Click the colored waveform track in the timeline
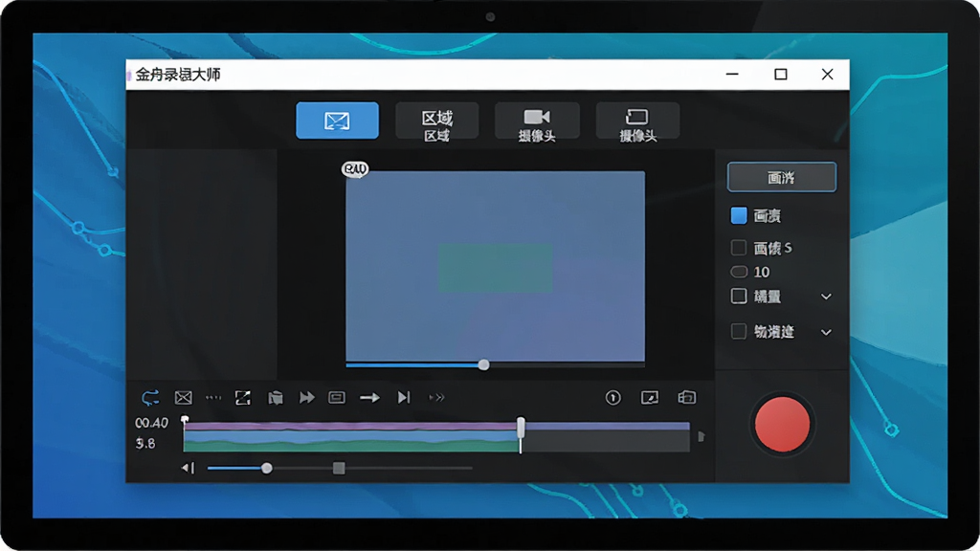The image size is (980, 551). [x=351, y=436]
